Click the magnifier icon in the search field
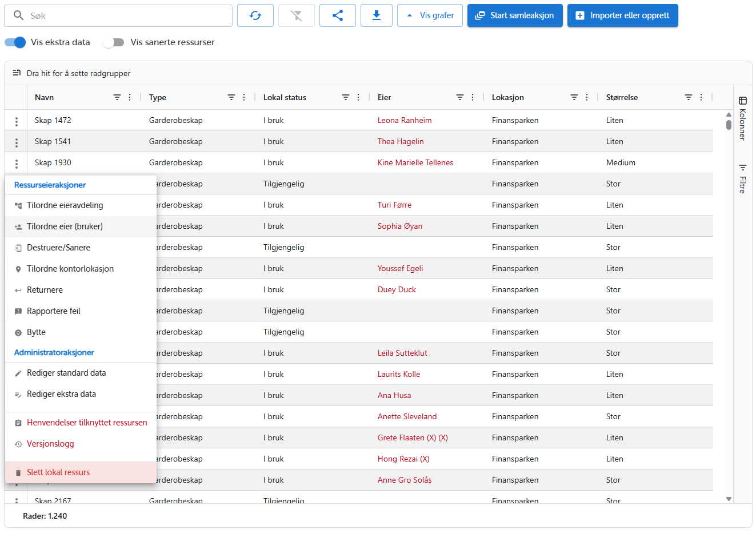Screen dimensions: 756x533 pos(18,15)
